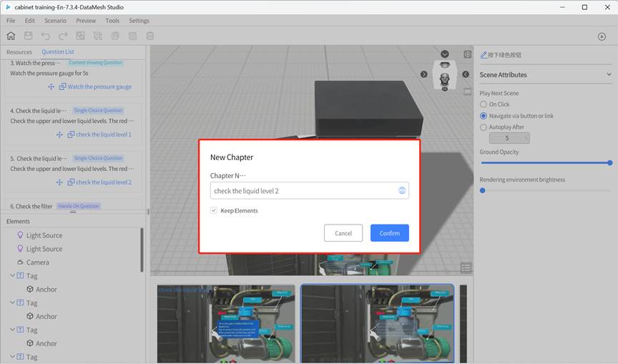Image resolution: width=618 pixels, height=364 pixels.
Task: Click the Home icon in the toolbar
Action: [x=11, y=36]
